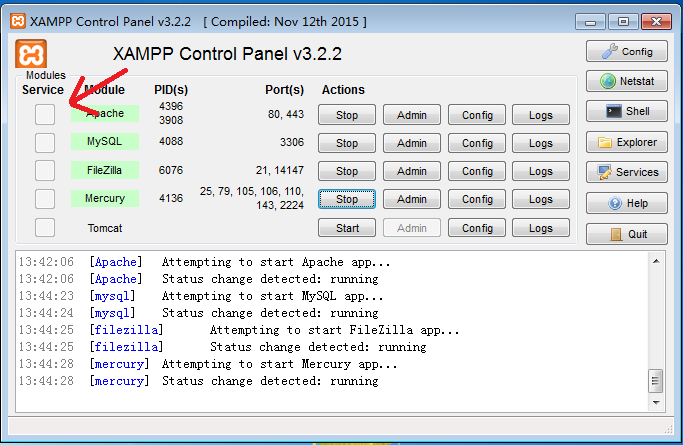683x445 pixels.
Task: Stop the Mercury module
Action: coord(347,199)
